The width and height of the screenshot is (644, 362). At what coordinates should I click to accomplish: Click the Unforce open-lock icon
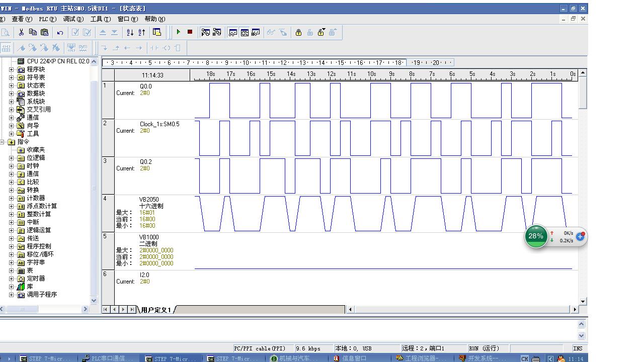click(x=310, y=32)
